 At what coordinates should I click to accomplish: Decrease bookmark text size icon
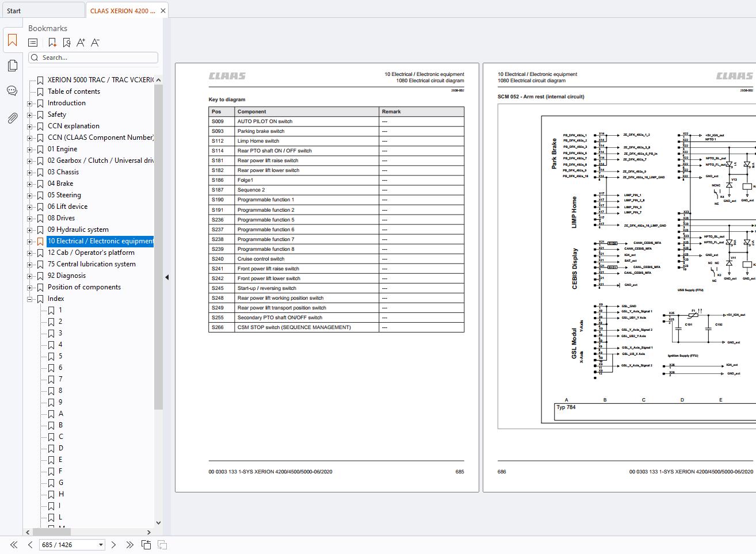tap(95, 43)
